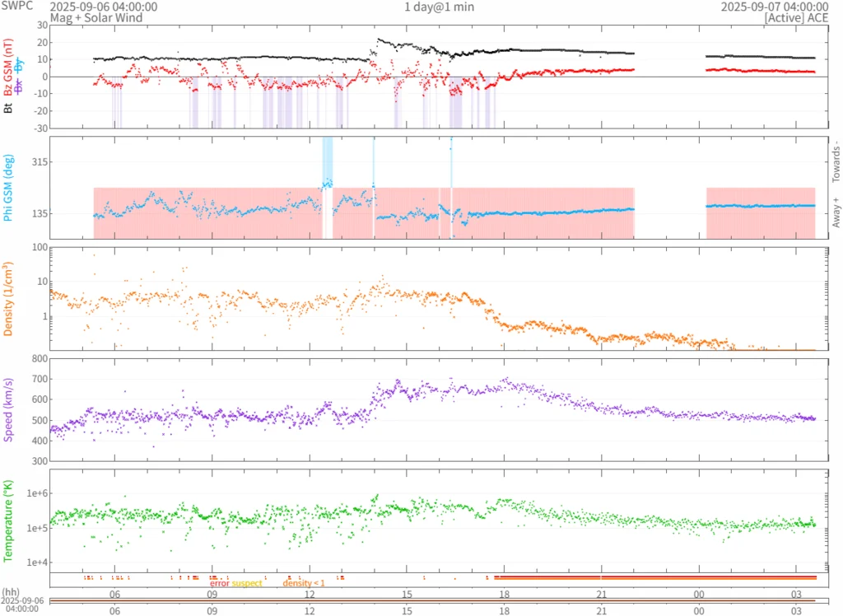
Task: Click the green Temperature axis label
Action: [x=9, y=520]
